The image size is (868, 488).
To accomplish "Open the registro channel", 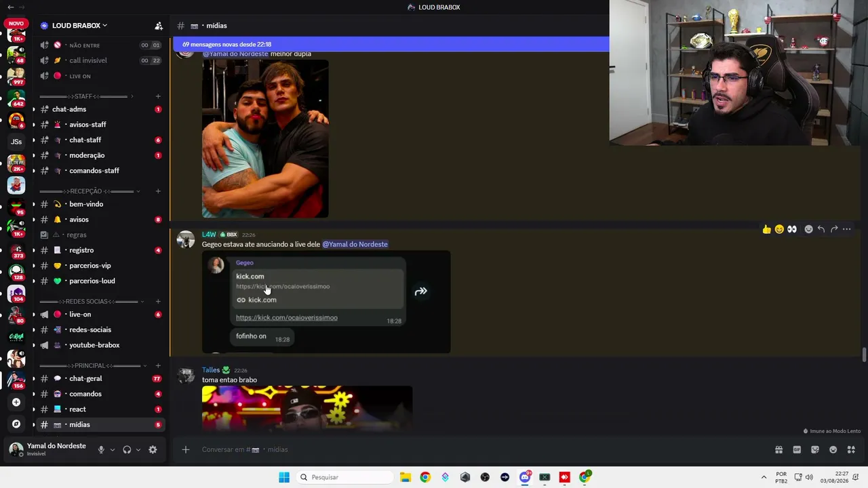I will click(98, 250).
